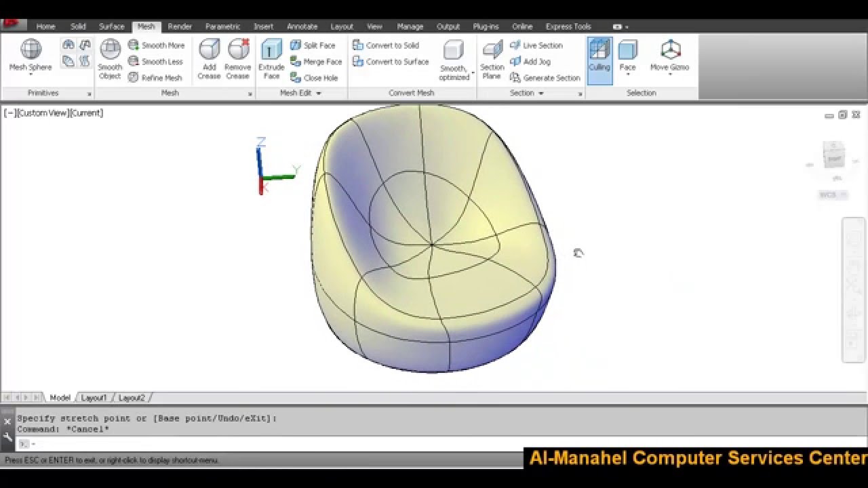The height and width of the screenshot is (488, 868).
Task: Open the Output ribbon tab
Action: 448,26
